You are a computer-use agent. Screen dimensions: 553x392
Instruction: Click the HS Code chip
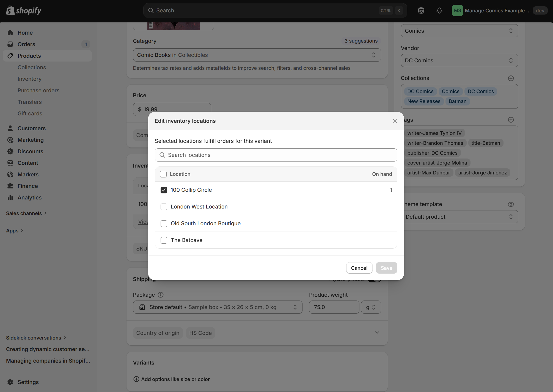(200, 333)
